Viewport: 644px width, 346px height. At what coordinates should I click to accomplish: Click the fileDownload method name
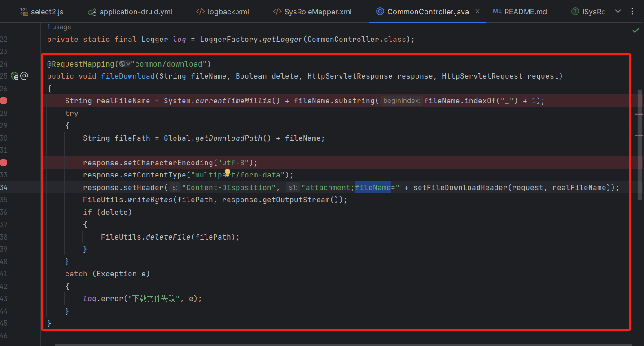click(128, 76)
